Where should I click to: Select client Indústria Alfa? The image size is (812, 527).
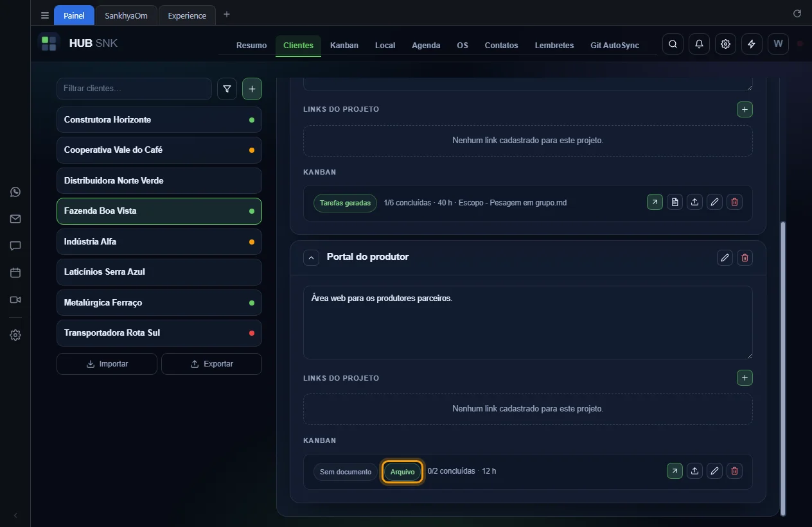[159, 242]
